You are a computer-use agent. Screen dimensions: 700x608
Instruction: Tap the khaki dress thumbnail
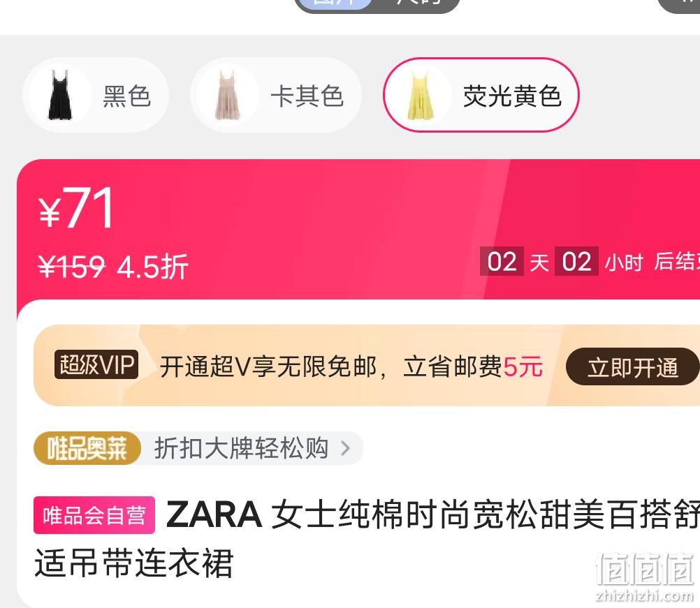pyautogui.click(x=228, y=95)
